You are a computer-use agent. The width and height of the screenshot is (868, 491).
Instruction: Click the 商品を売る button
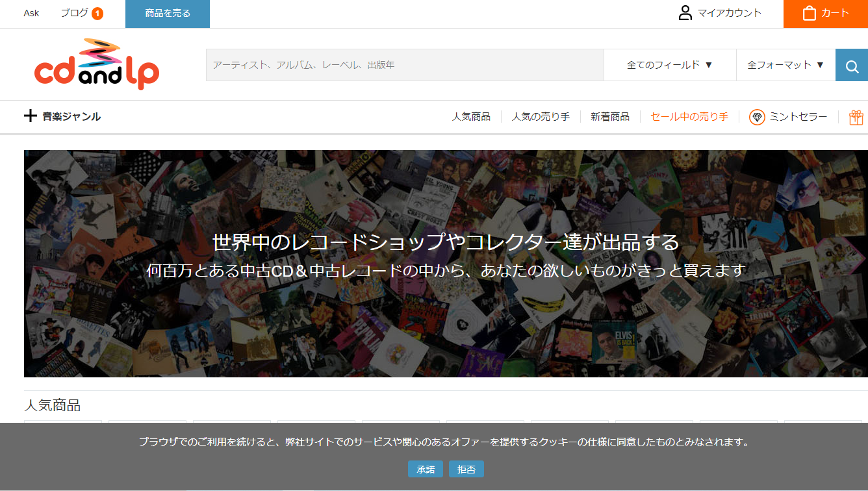coord(168,14)
